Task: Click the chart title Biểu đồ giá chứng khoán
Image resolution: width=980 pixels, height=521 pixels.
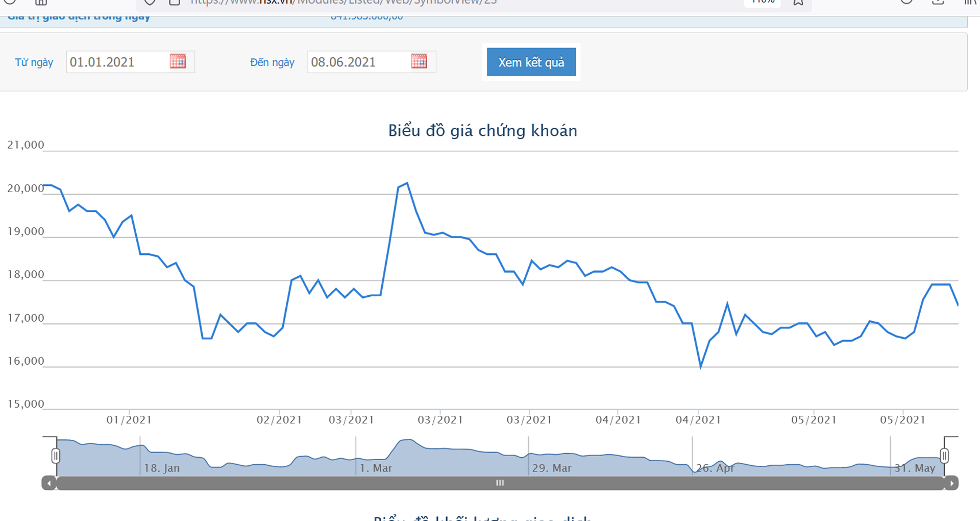Action: [x=483, y=131]
